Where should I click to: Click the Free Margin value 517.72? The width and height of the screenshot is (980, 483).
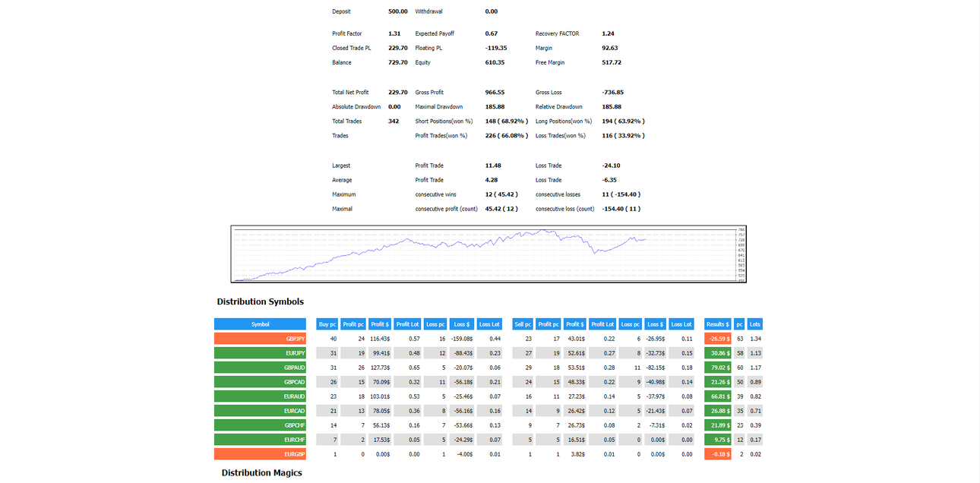click(x=612, y=62)
